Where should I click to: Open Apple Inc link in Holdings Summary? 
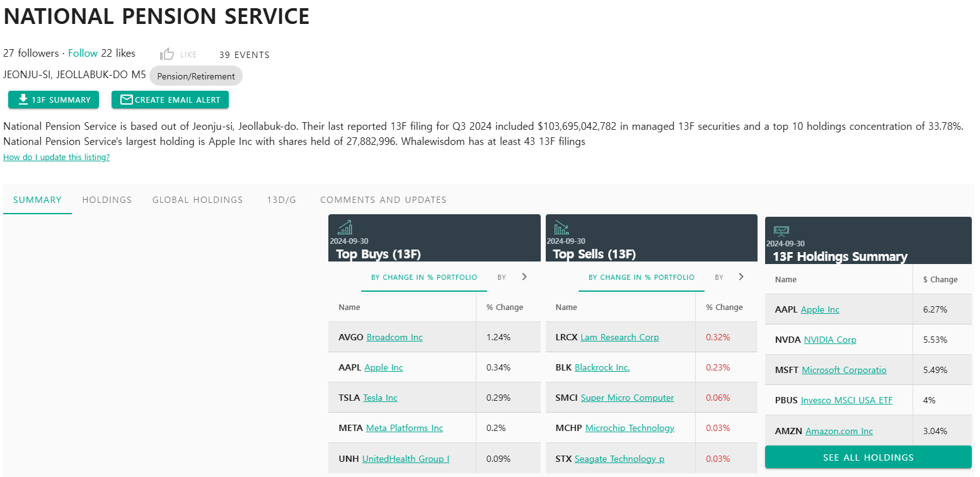[x=820, y=309]
